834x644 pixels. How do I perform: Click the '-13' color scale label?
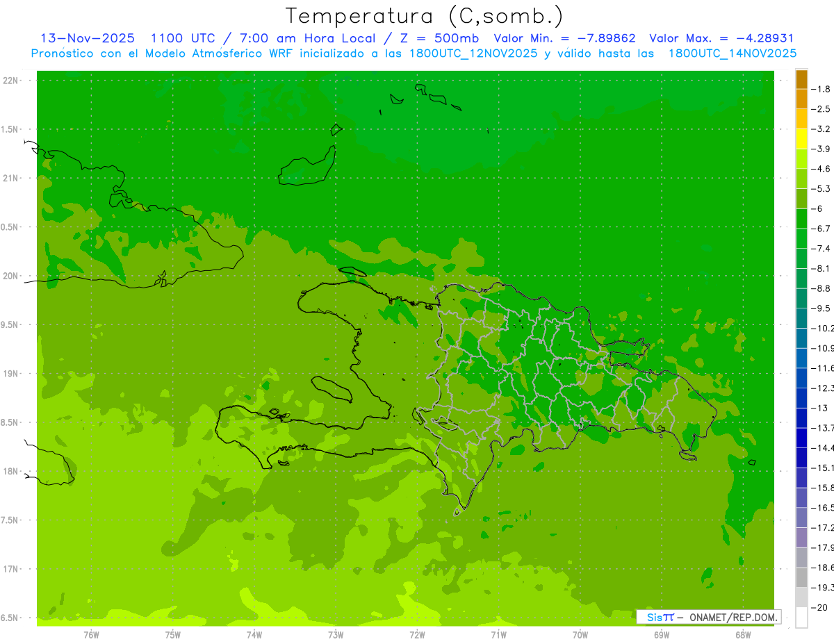point(819,408)
